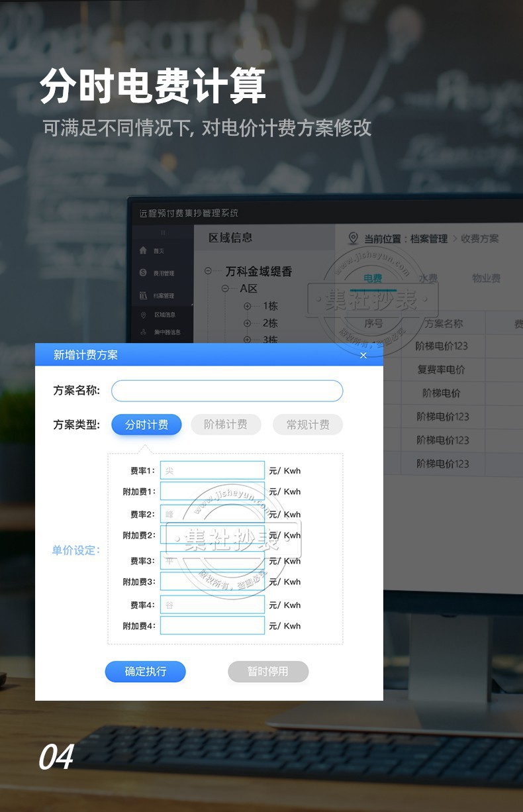Select 常规计费 plan type
Screen dimensions: 523x812
click(308, 425)
